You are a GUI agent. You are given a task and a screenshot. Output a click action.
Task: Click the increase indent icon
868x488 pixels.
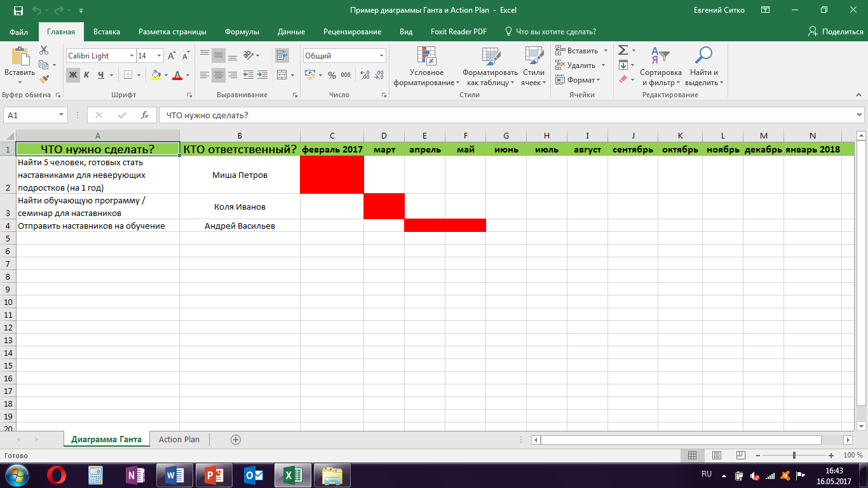(x=261, y=75)
